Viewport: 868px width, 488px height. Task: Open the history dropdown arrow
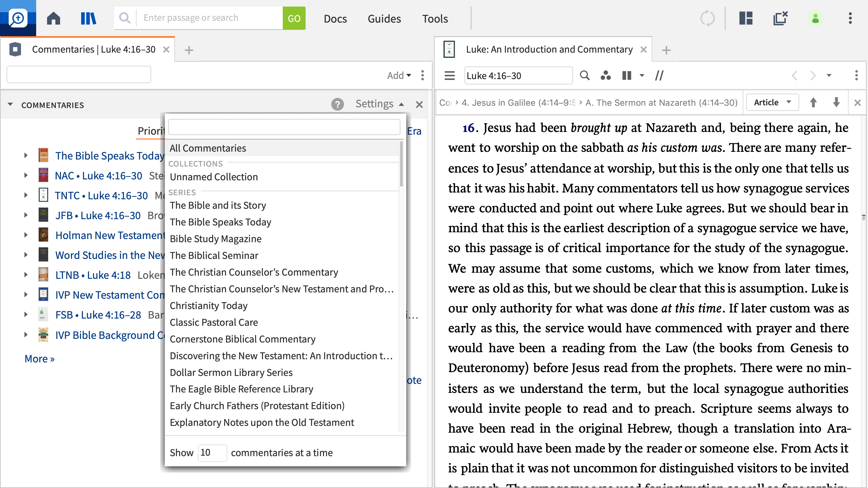[829, 75]
